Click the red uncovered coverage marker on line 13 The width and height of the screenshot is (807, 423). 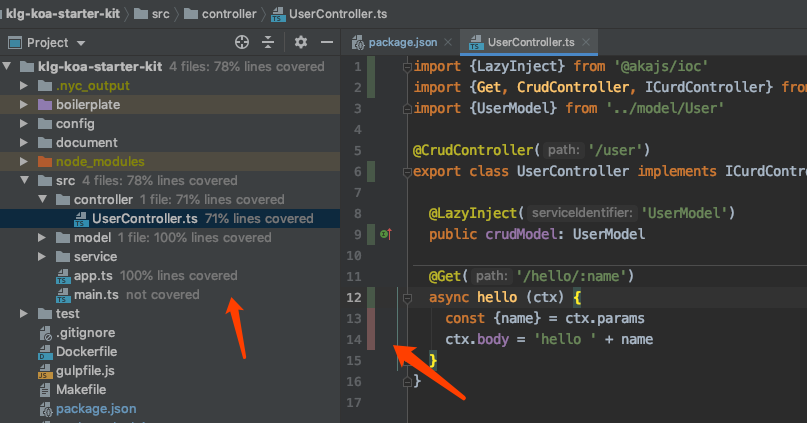tap(371, 318)
